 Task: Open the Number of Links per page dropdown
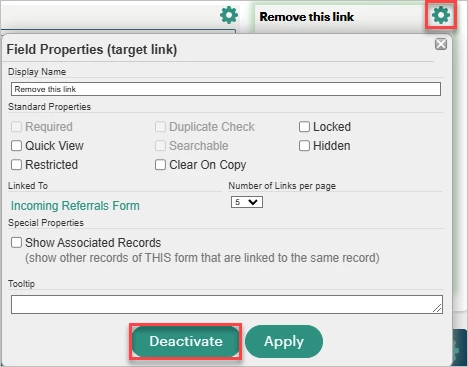247,202
